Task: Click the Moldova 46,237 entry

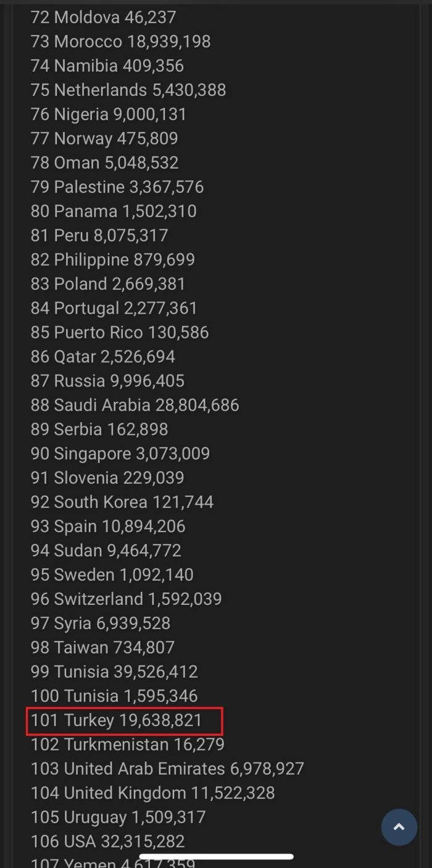Action: [103, 17]
